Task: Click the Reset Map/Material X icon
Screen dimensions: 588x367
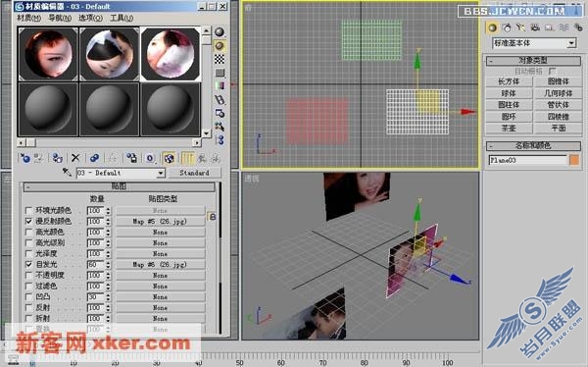Action: 75,158
